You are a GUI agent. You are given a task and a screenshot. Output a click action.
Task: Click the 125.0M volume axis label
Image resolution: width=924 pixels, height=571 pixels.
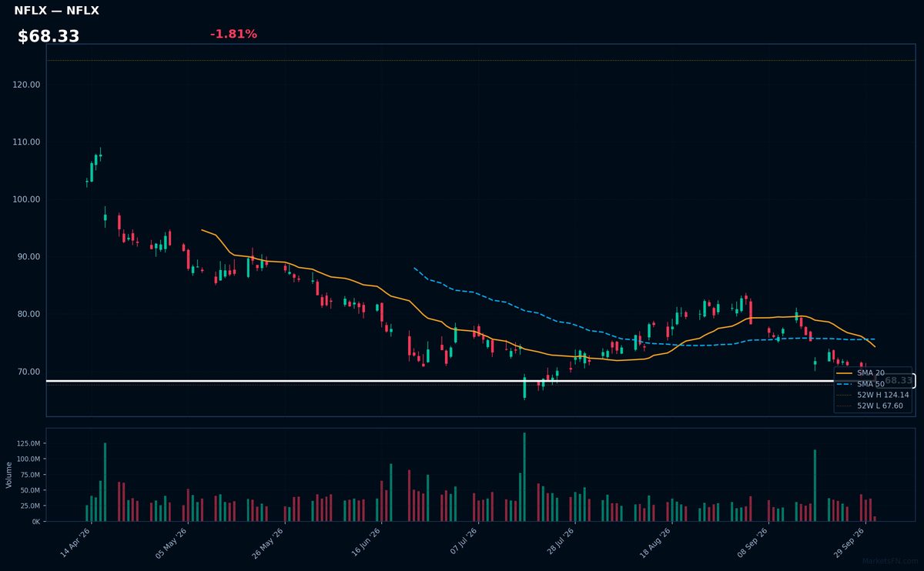28,443
